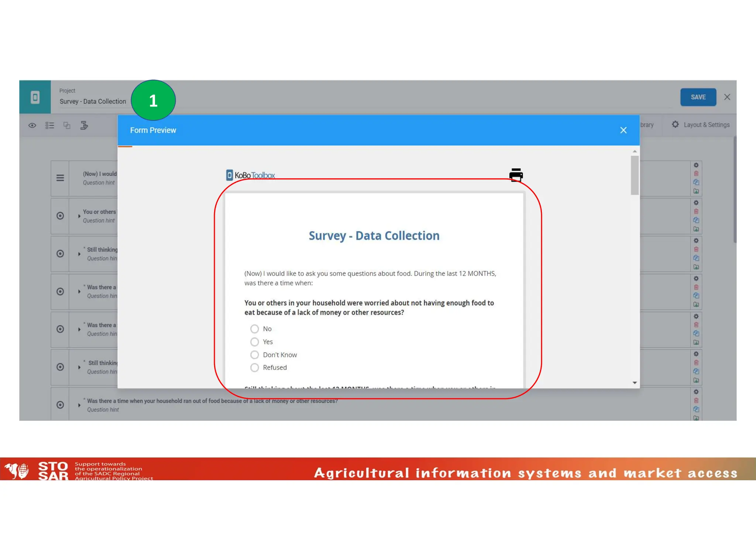Click the form preview scrollbar down arrow
The width and height of the screenshot is (756, 535).
pyautogui.click(x=635, y=383)
